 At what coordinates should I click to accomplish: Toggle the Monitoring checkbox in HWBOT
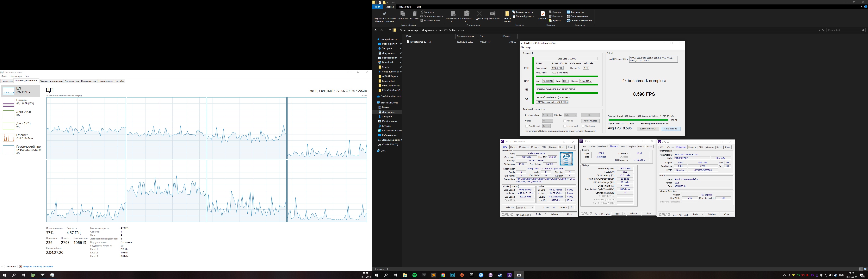583,126
